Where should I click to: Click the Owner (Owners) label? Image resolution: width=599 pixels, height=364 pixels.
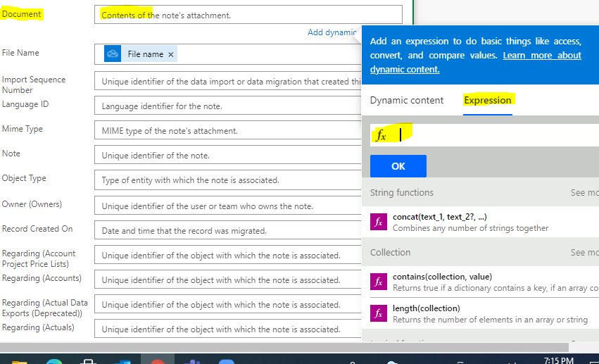[x=32, y=204]
